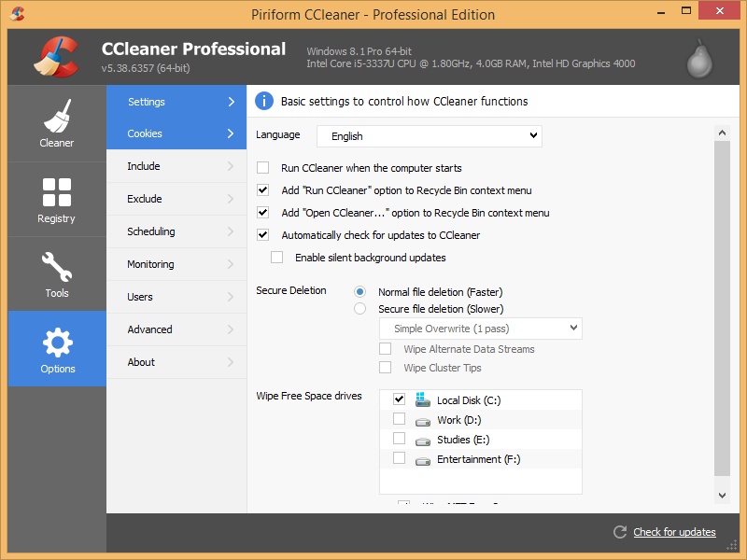Check Studies (E:) for free space wipe

click(x=400, y=438)
